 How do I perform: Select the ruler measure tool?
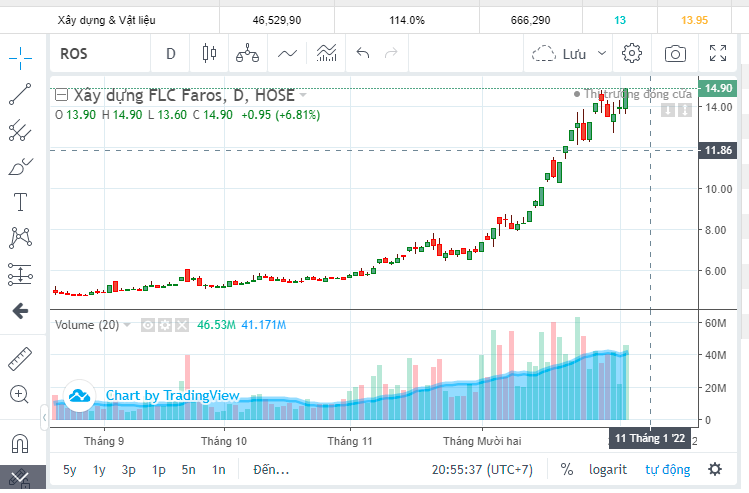20,359
